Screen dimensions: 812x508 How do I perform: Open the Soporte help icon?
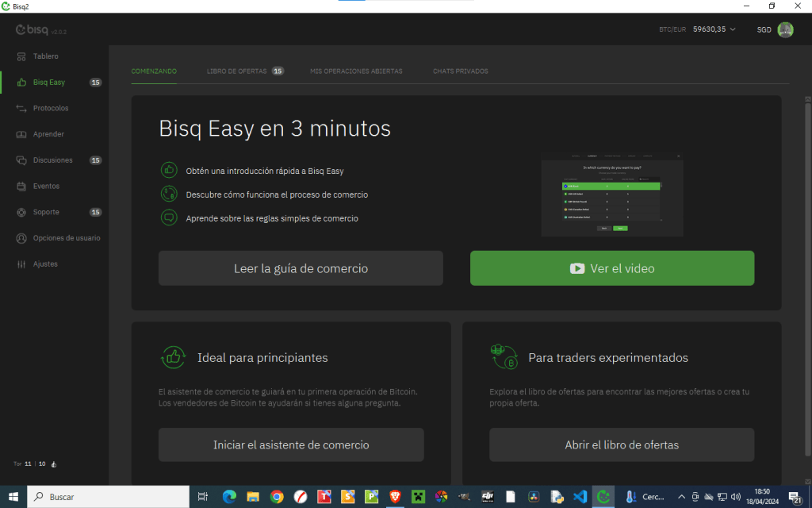click(x=21, y=212)
